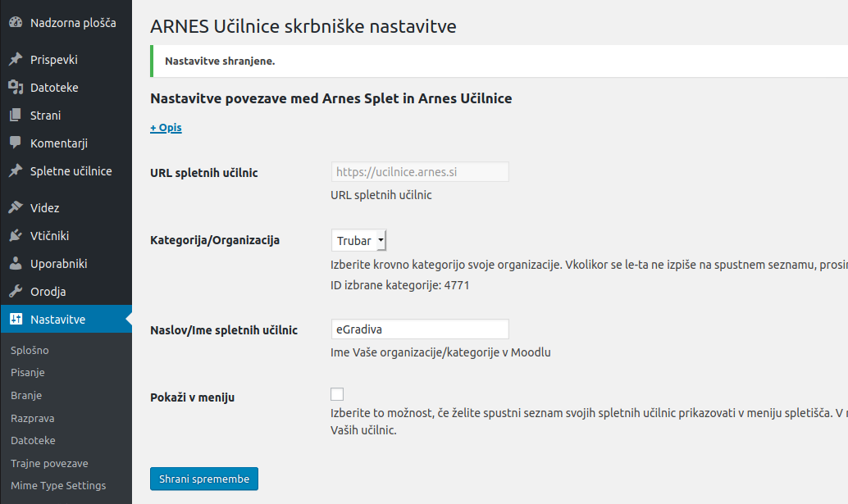The image size is (848, 504).
Task: Open Spletne učilnice menu item
Action: point(71,170)
